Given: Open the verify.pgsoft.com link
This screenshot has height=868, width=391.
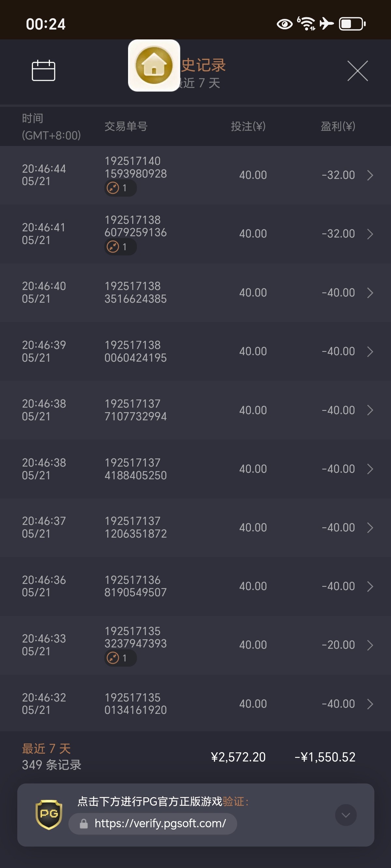Looking at the screenshot, I should pos(160,823).
